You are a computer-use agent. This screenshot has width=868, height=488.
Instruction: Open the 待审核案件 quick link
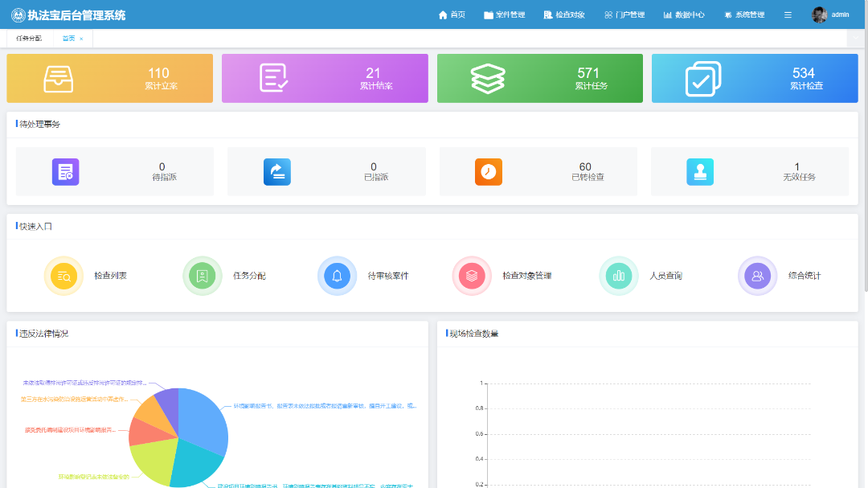[388, 276]
